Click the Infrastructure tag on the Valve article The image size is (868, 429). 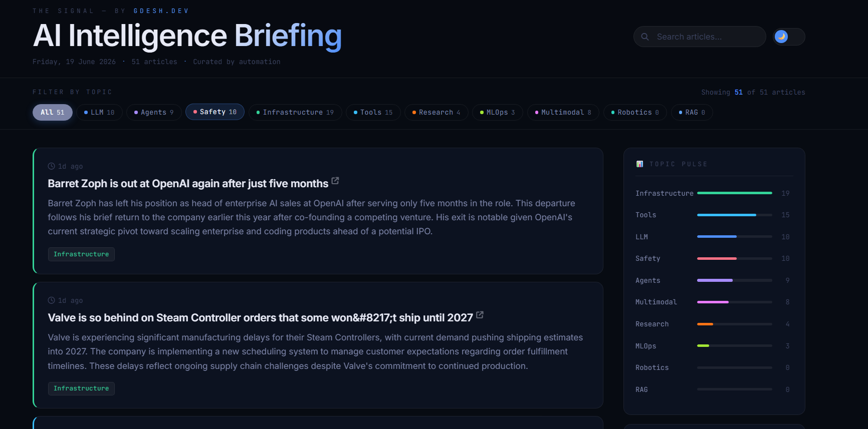(x=81, y=388)
